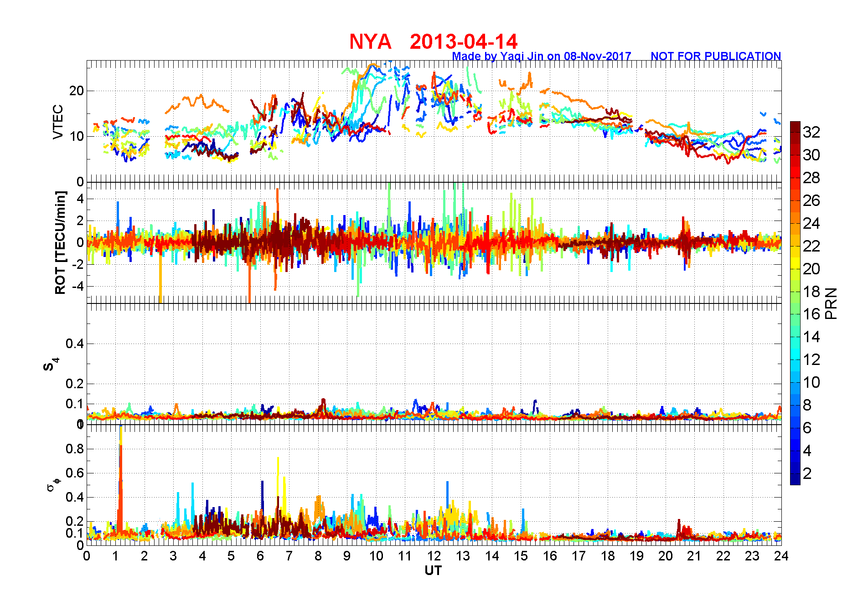
Task: Select the VTEC y-axis label
Action: pyautogui.click(x=58, y=122)
